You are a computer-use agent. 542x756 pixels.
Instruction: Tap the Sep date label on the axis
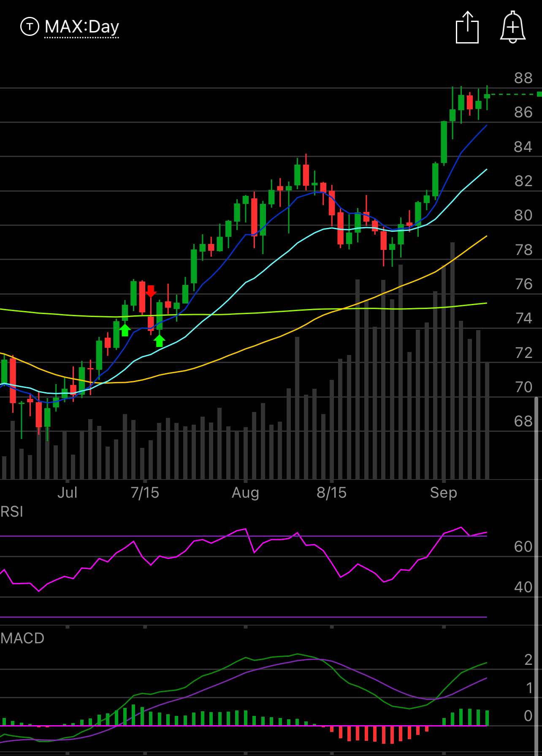[444, 493]
